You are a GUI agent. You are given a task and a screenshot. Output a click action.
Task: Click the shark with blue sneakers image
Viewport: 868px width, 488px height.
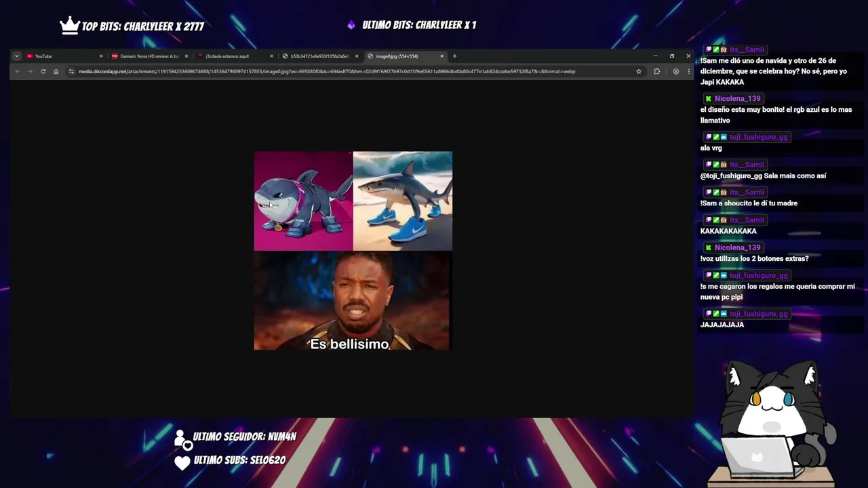click(403, 201)
